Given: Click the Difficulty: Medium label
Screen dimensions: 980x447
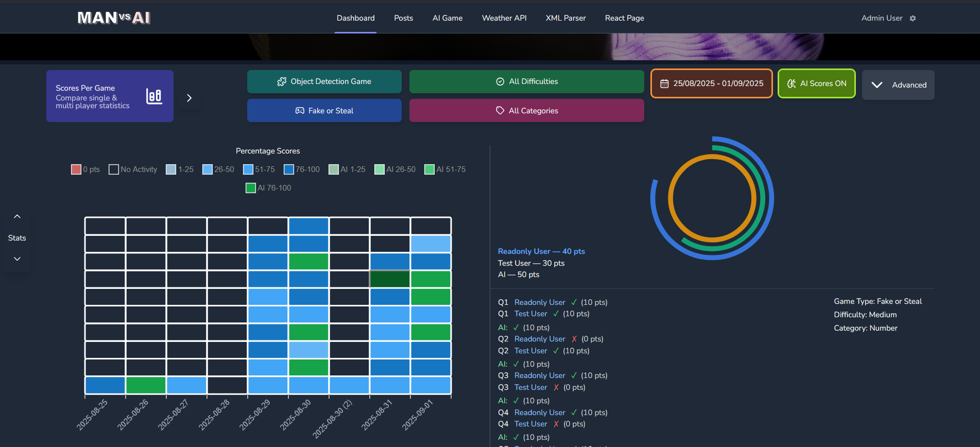Looking at the screenshot, I should click(865, 315).
